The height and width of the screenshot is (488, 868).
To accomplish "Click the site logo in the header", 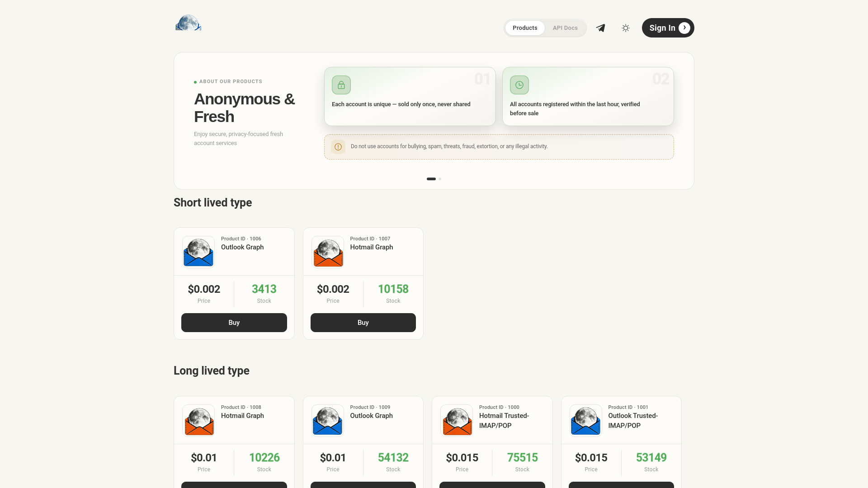I will pyautogui.click(x=188, y=23).
